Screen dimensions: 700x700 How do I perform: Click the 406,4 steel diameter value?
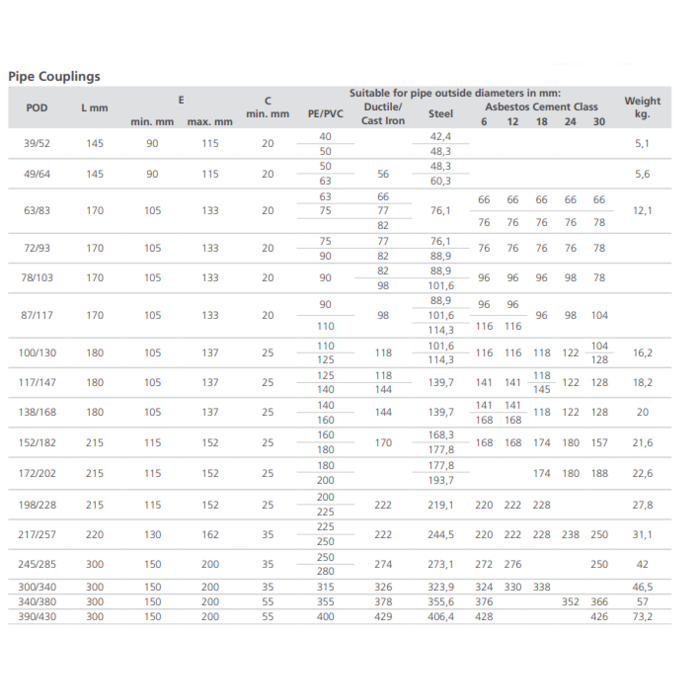coord(440,617)
